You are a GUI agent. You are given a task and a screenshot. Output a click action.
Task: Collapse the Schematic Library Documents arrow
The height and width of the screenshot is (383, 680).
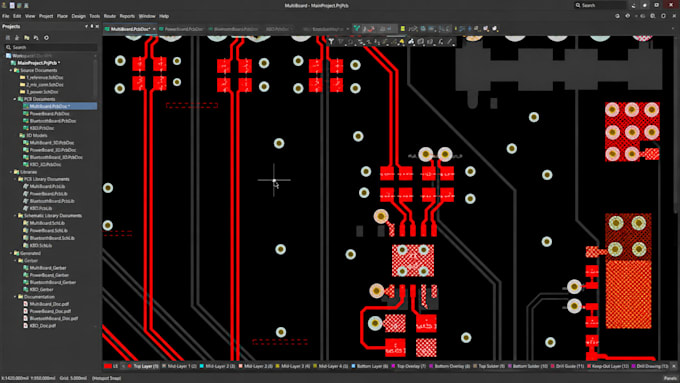tap(15, 216)
